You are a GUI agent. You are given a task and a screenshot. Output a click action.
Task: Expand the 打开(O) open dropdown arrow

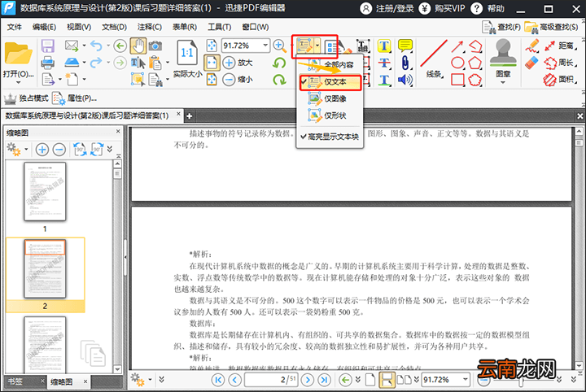[x=18, y=82]
